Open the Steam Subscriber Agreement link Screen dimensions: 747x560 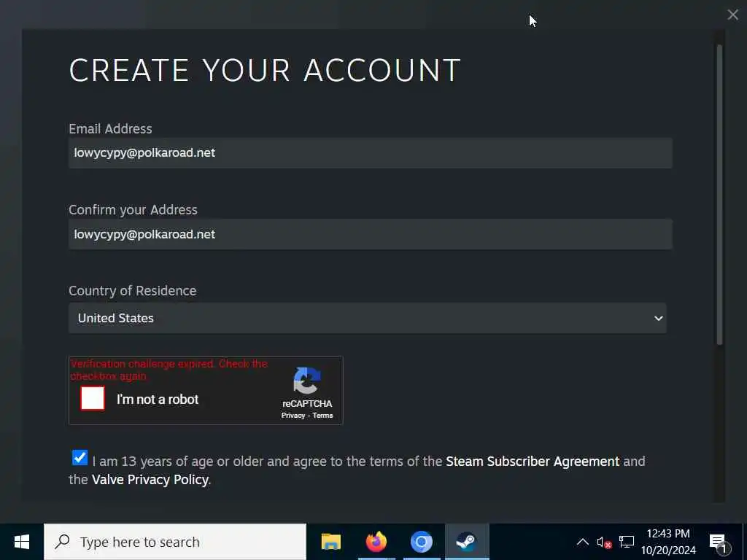(533, 462)
